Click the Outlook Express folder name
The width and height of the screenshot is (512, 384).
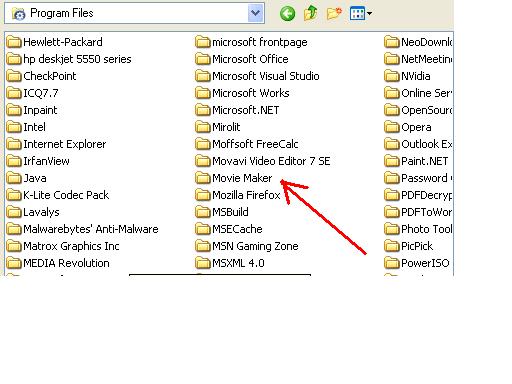click(x=427, y=144)
